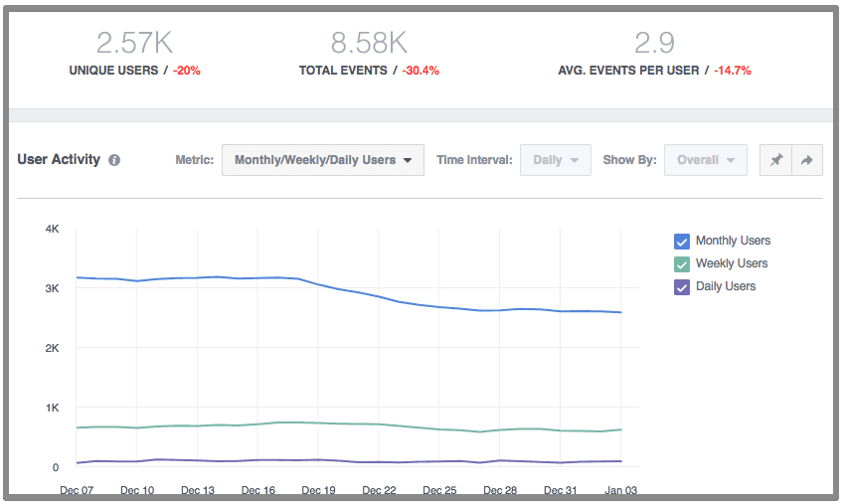844x504 pixels.
Task: Open the Metric dropdown
Action: [x=322, y=160]
